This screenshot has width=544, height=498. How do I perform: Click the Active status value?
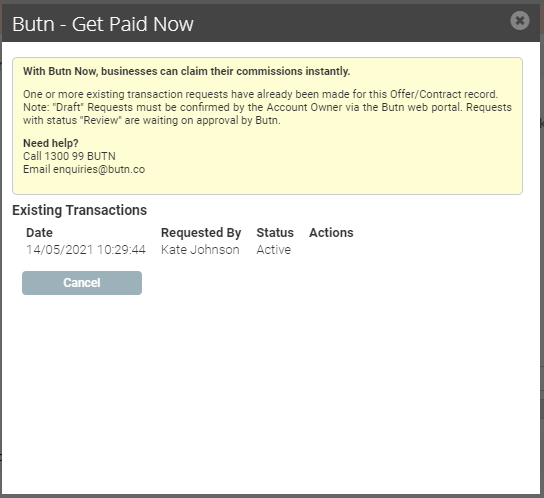pyautogui.click(x=273, y=250)
